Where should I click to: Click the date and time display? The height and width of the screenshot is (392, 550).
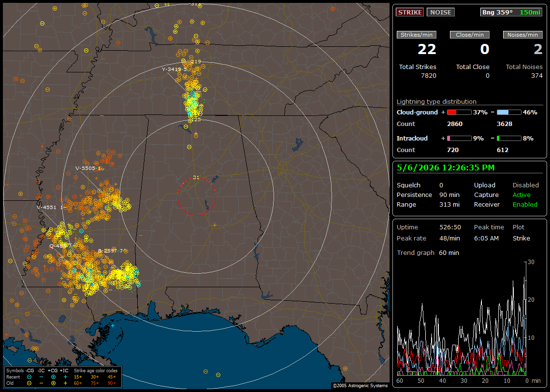point(446,168)
